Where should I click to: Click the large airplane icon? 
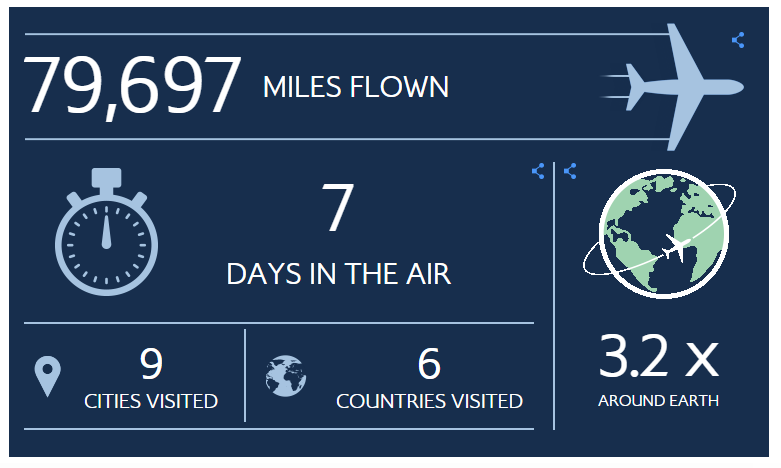688,86
